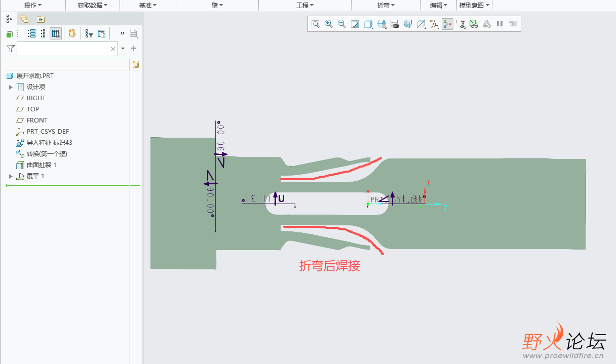
Task: Click the tree column settings icon
Action: (x=101, y=34)
